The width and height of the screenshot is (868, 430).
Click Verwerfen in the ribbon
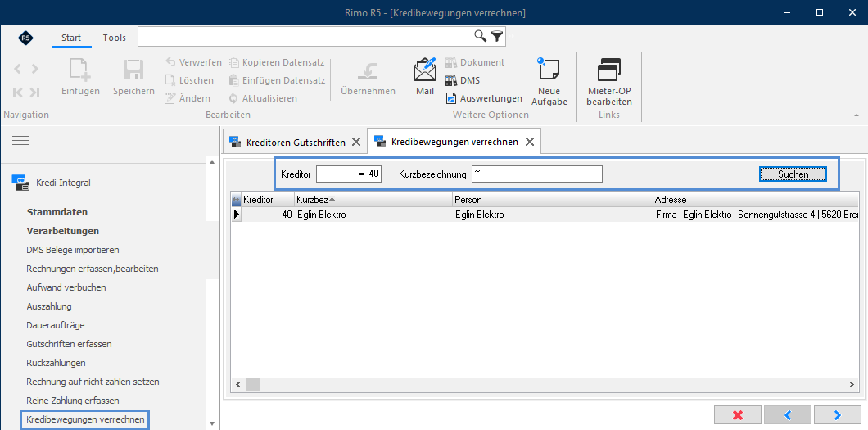coord(193,62)
